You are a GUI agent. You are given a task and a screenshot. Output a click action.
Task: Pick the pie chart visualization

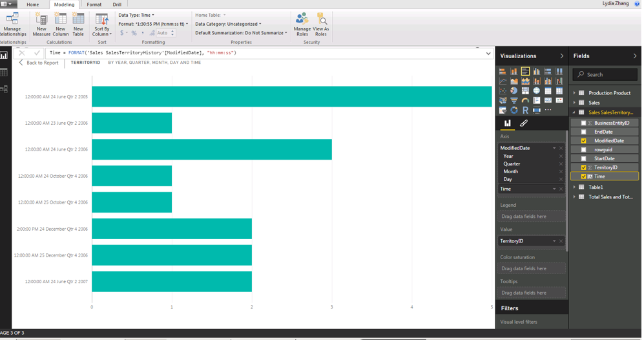click(x=514, y=91)
